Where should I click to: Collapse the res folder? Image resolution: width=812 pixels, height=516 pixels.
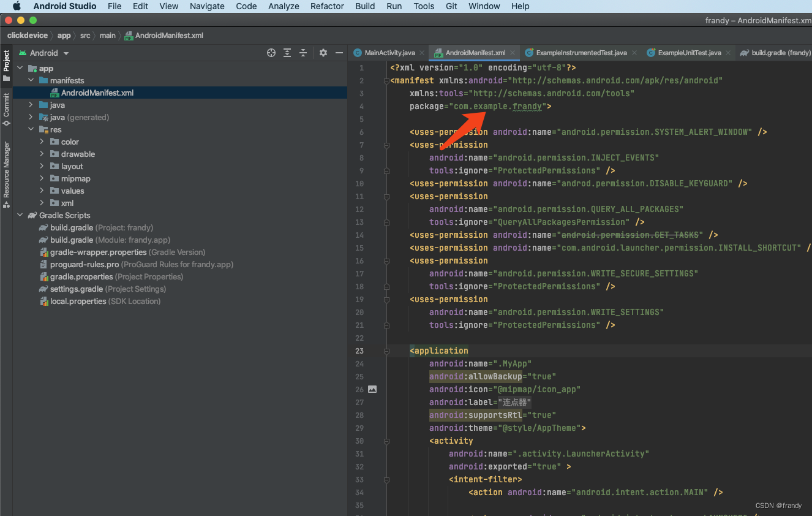(x=31, y=130)
